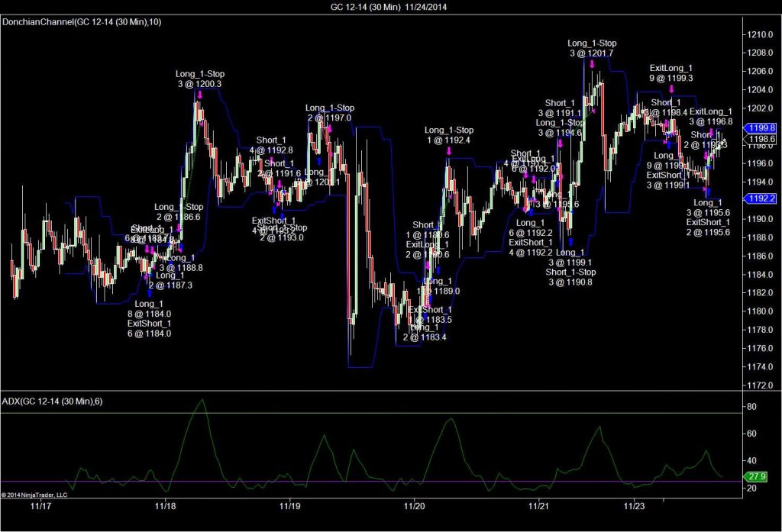Click the 'Short_1 2 @ 1191.6' trade label
This screenshot has width=782, height=532.
click(x=280, y=169)
